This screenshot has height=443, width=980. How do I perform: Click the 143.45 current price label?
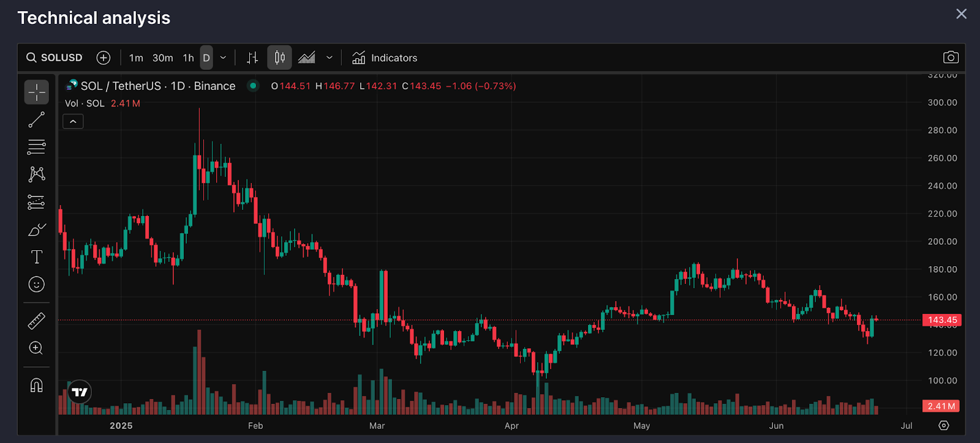point(942,320)
